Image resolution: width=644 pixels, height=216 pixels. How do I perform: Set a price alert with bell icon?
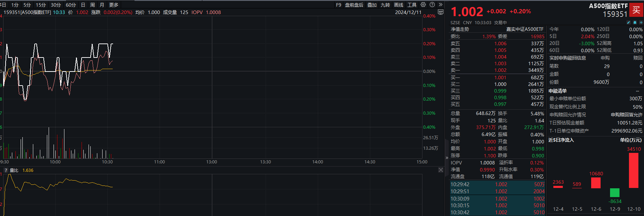[x=635, y=22]
